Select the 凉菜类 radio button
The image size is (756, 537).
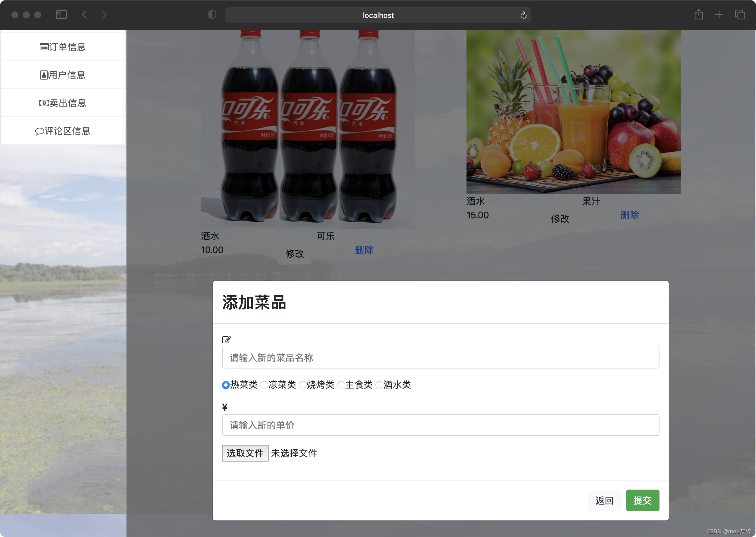[264, 385]
